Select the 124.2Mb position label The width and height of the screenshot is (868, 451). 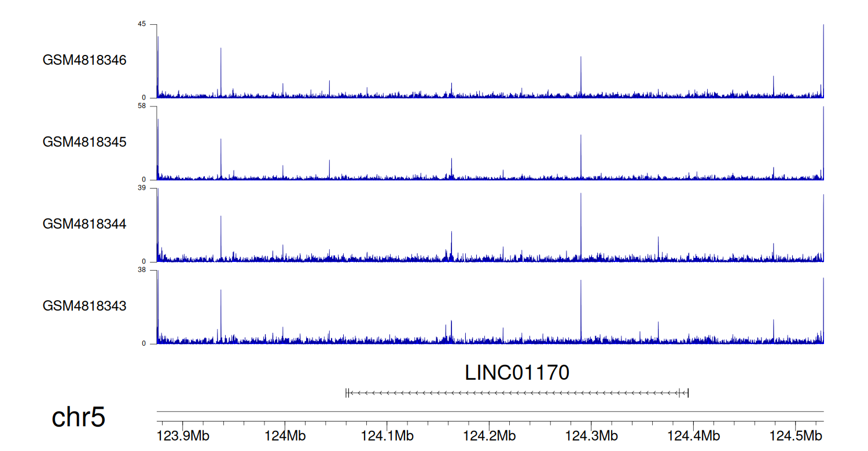(489, 435)
